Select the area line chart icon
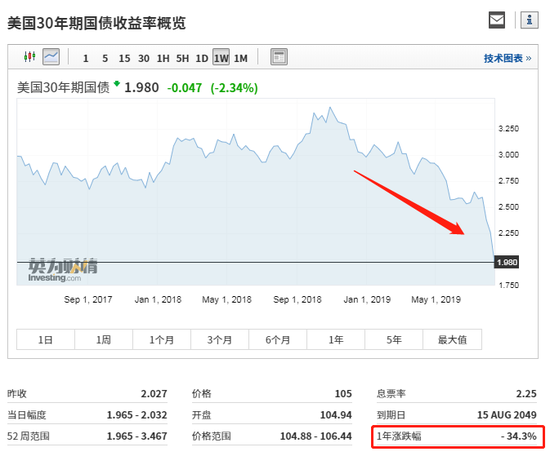 [x=51, y=56]
